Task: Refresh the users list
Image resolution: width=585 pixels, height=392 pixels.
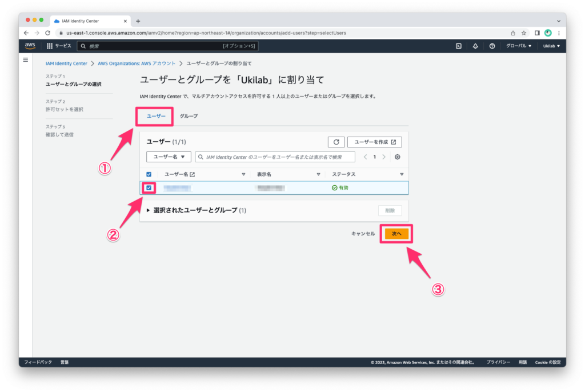Action: click(336, 142)
